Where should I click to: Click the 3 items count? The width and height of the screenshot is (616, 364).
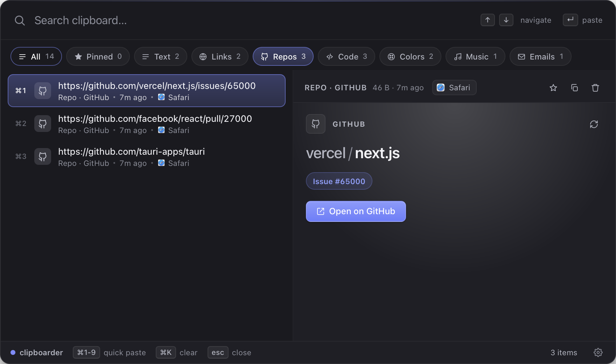click(x=564, y=352)
